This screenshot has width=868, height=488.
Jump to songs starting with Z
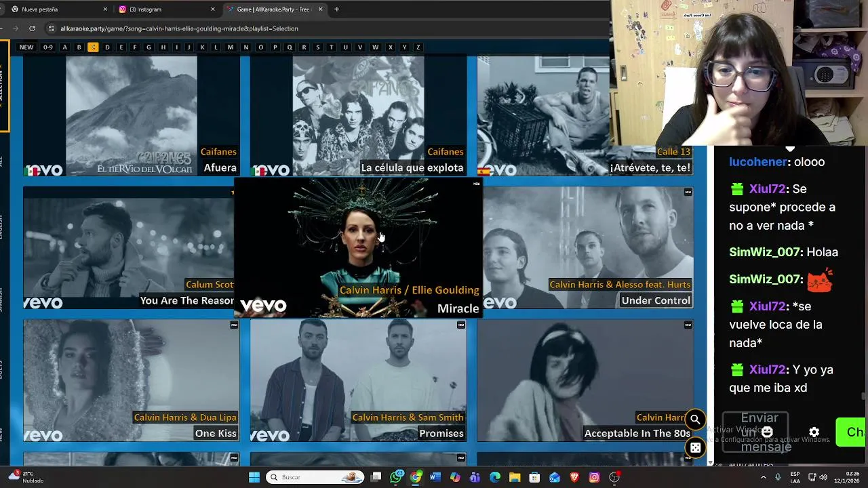tap(418, 47)
